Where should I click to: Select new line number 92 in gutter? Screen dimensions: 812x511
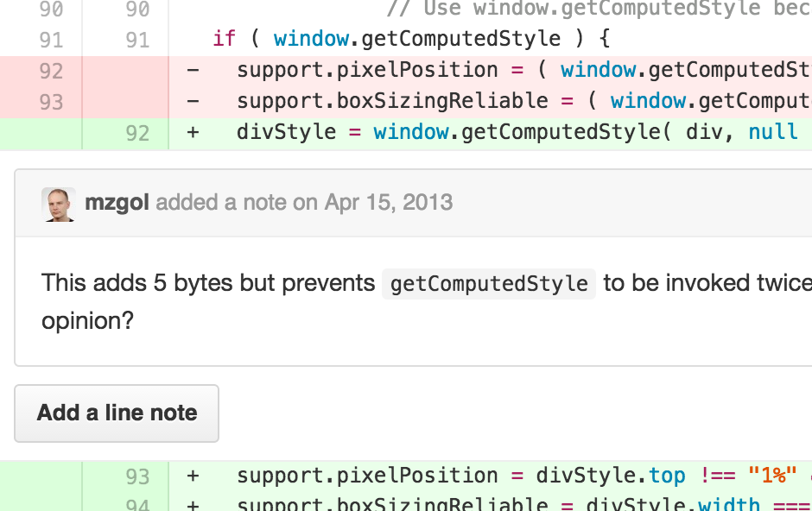pos(137,134)
